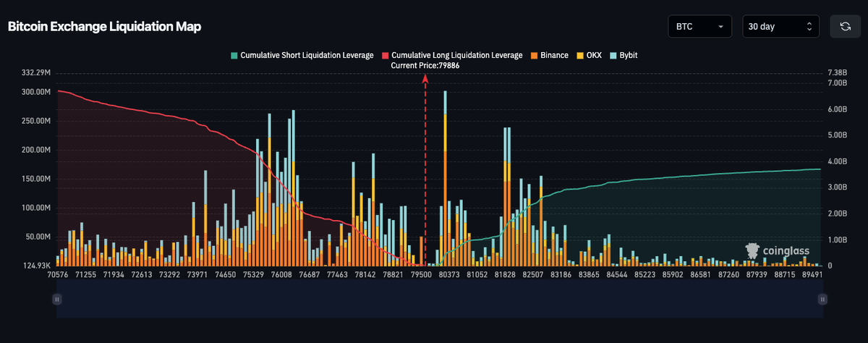
Task: Click the Current Price 79886 label
Action: [x=425, y=65]
